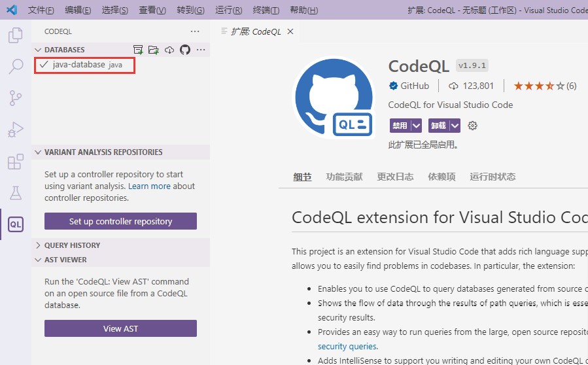Open the 文件(F) menu

click(41, 10)
